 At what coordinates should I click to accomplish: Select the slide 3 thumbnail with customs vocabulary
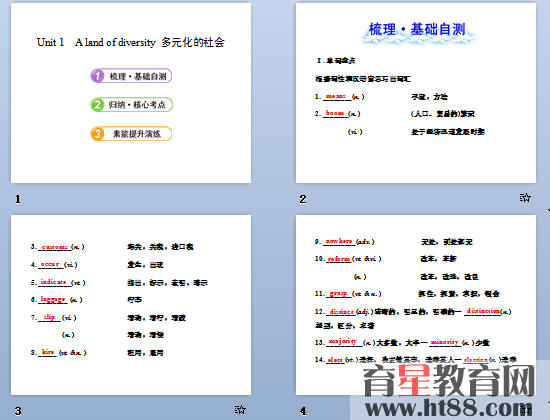[131, 305]
